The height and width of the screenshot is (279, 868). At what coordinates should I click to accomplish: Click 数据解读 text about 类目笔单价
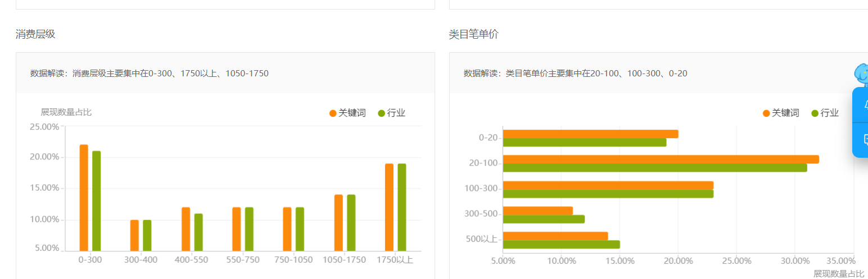click(x=576, y=74)
